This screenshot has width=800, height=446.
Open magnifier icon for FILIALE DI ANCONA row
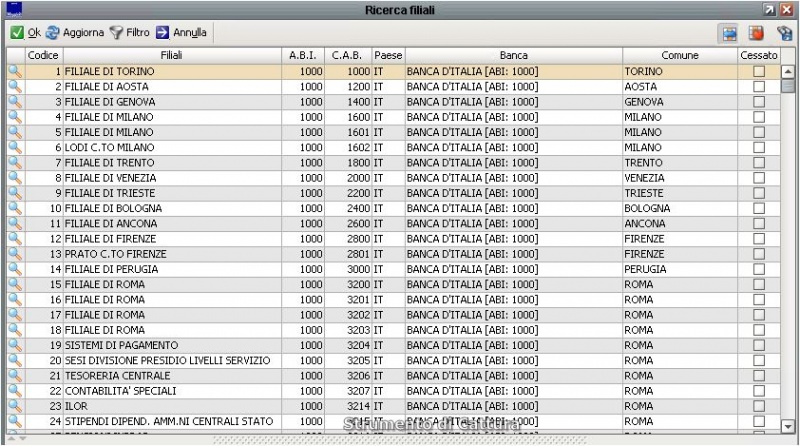point(15,224)
